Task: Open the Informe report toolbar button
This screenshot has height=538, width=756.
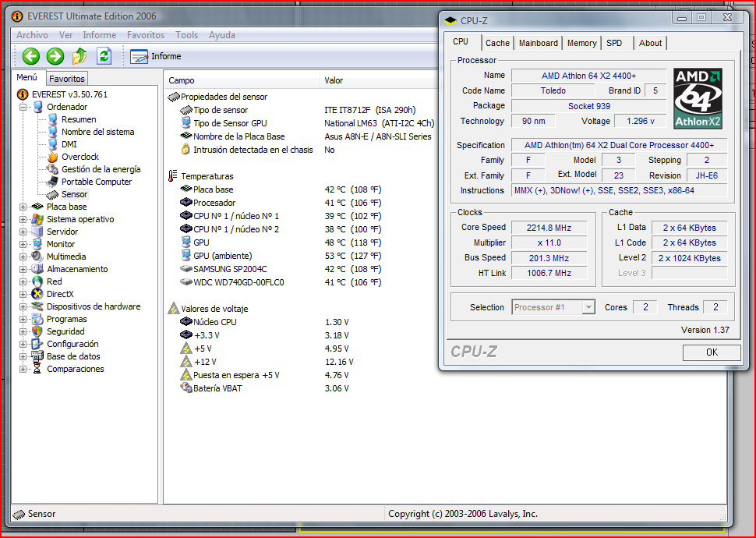Action: tap(156, 56)
